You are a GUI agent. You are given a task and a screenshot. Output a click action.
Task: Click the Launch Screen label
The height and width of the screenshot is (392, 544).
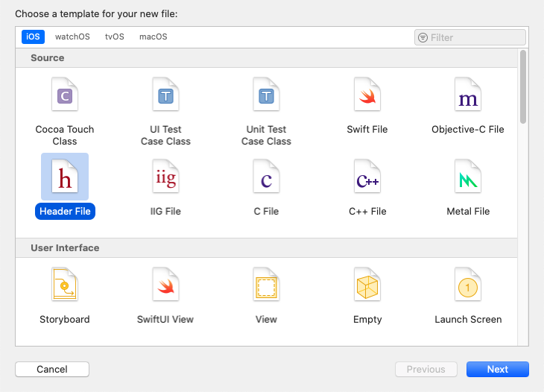click(x=468, y=319)
